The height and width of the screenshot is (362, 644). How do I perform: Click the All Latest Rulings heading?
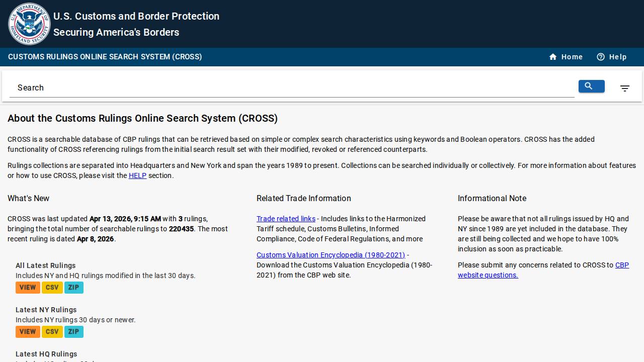tap(45, 265)
